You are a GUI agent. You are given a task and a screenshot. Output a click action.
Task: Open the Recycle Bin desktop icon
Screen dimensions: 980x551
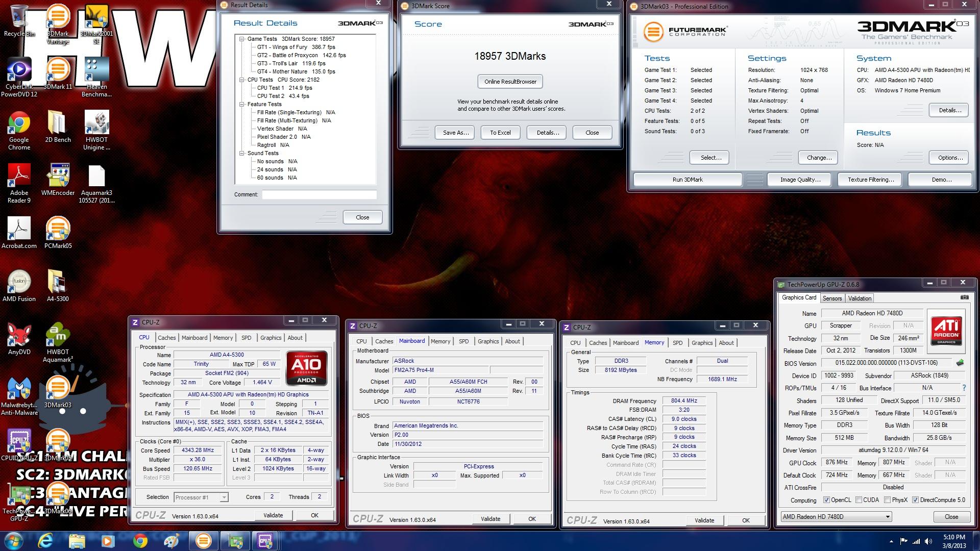(19, 20)
